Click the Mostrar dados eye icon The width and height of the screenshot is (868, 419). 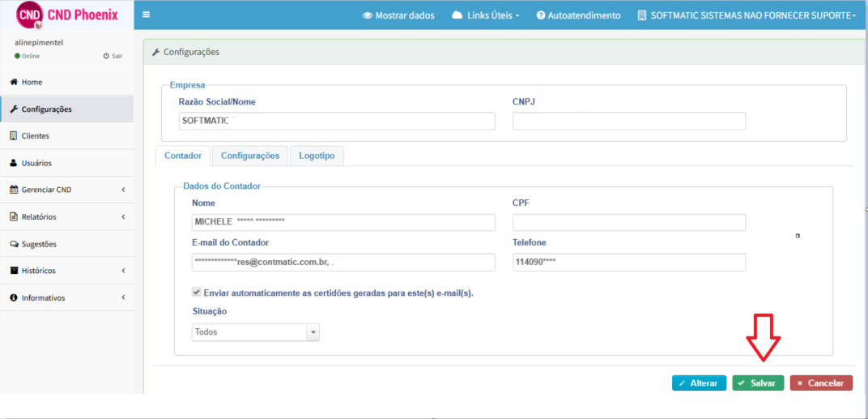pyautogui.click(x=367, y=15)
